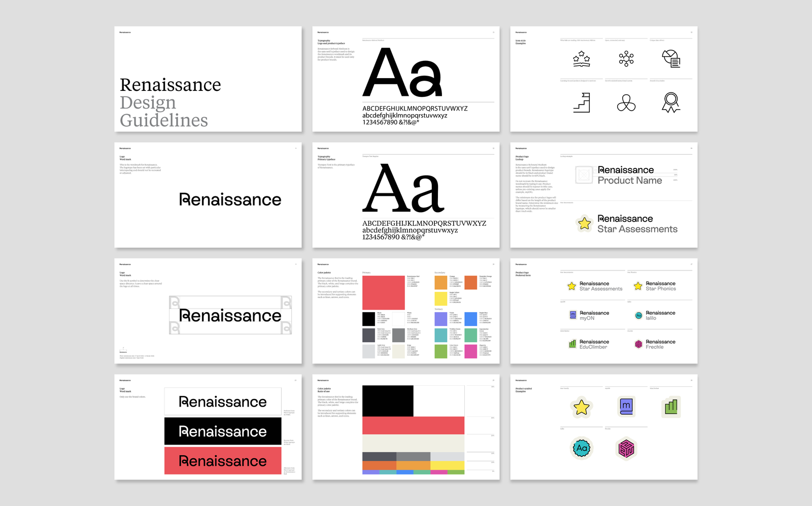812x506 pixels.
Task: Open the Renaissance Design Guidelines cover slide
Action: click(208, 79)
